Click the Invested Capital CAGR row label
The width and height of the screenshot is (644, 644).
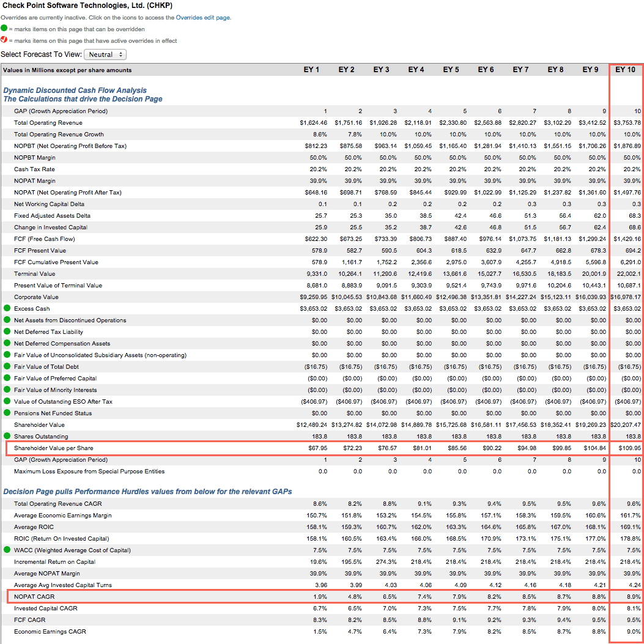coord(46,609)
